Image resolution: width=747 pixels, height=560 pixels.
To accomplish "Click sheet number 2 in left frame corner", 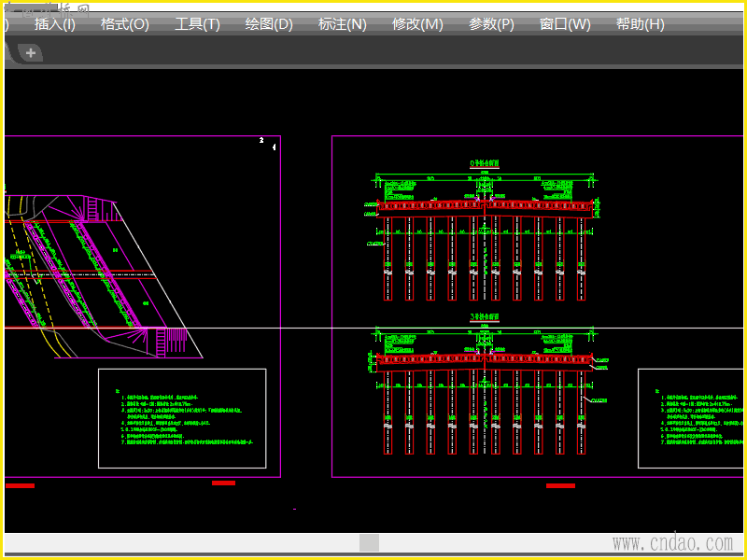I will tap(261, 140).
